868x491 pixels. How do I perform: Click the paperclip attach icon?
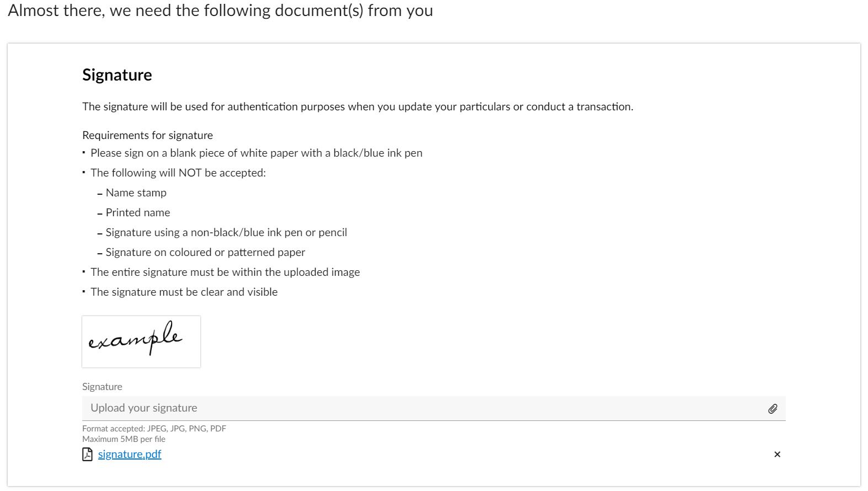tap(773, 409)
